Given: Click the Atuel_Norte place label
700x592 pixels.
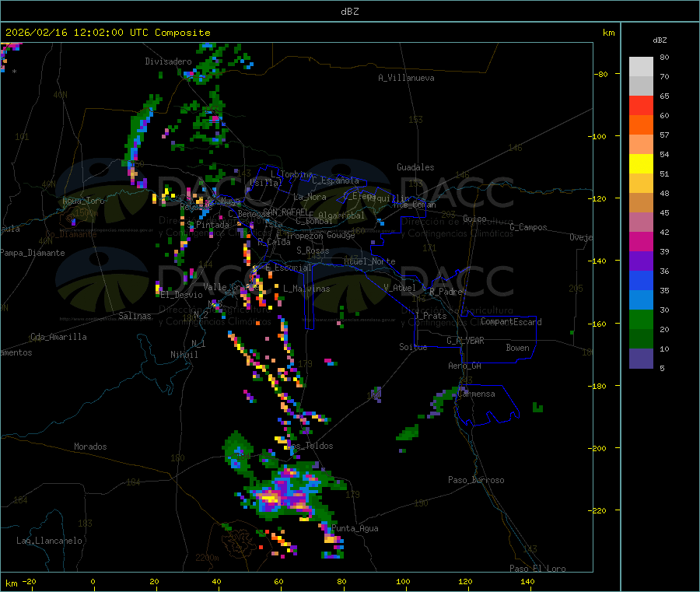Looking at the screenshot, I should click(x=369, y=261).
